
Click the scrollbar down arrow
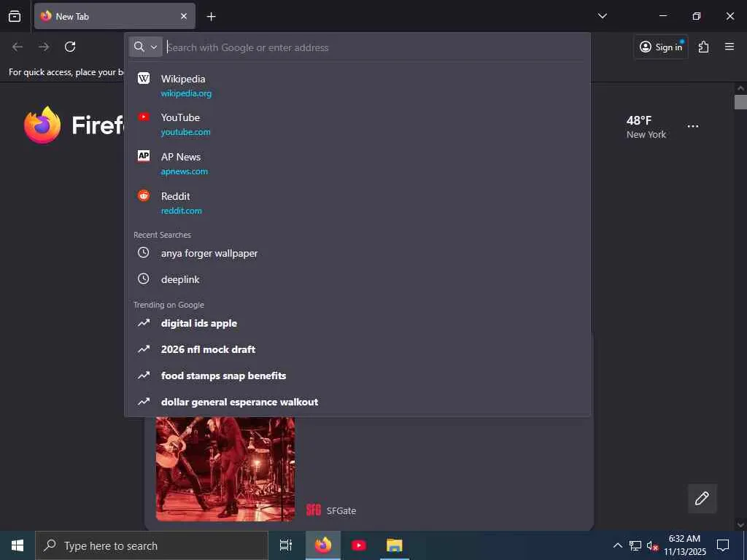(x=740, y=525)
